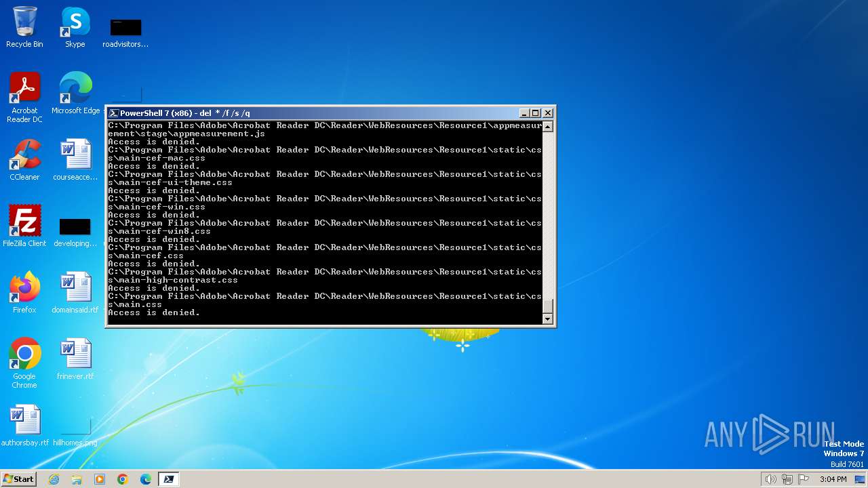Select frinever.rtf document
Image resolution: width=868 pixels, height=488 pixels.
pyautogui.click(x=75, y=359)
